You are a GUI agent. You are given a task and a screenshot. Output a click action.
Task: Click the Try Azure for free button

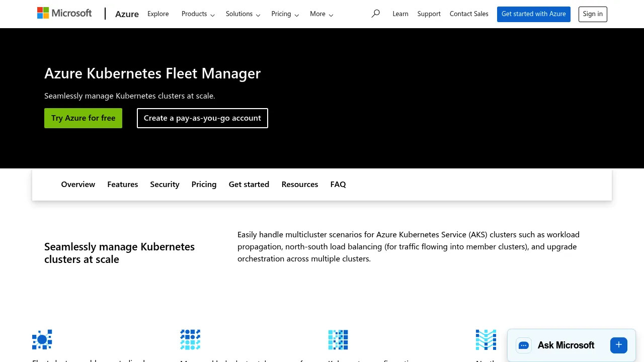(x=83, y=118)
